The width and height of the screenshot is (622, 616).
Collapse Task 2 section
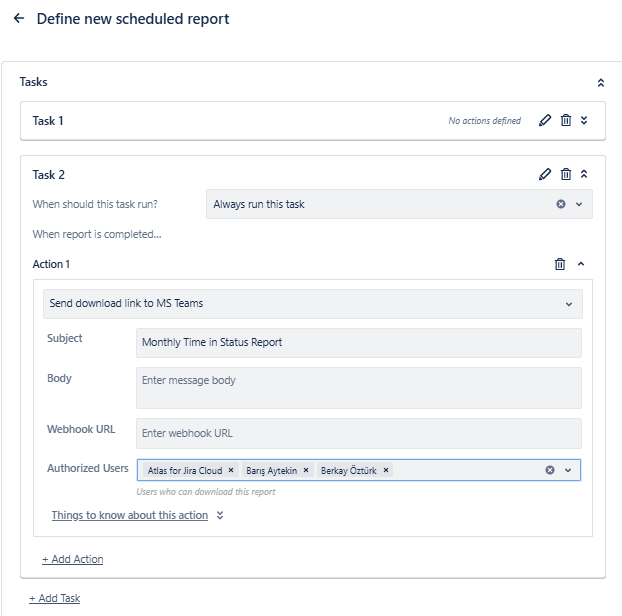point(585,174)
